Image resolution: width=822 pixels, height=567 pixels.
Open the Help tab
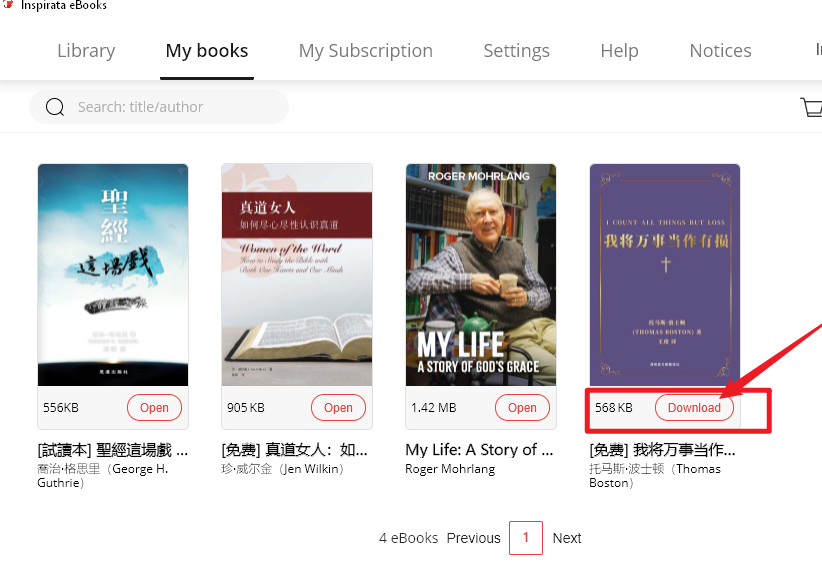click(619, 51)
